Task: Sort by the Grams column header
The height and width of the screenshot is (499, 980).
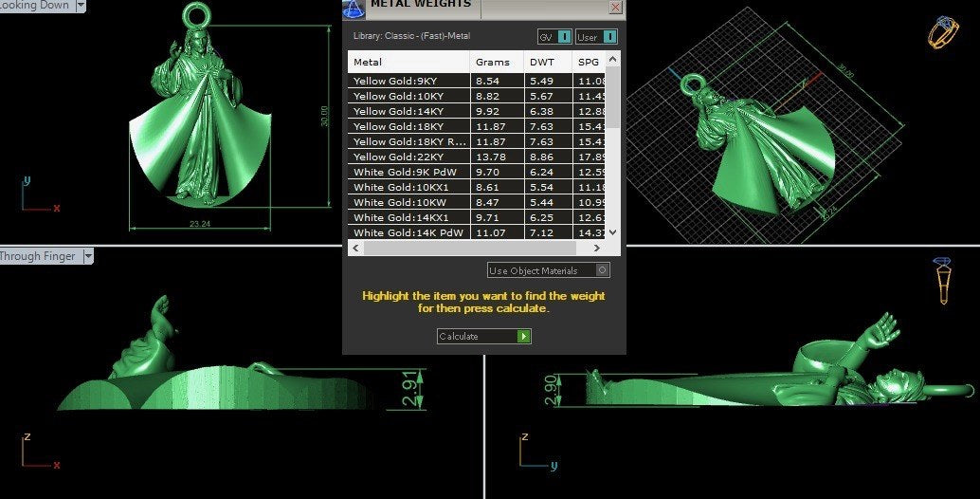Action: (x=497, y=62)
